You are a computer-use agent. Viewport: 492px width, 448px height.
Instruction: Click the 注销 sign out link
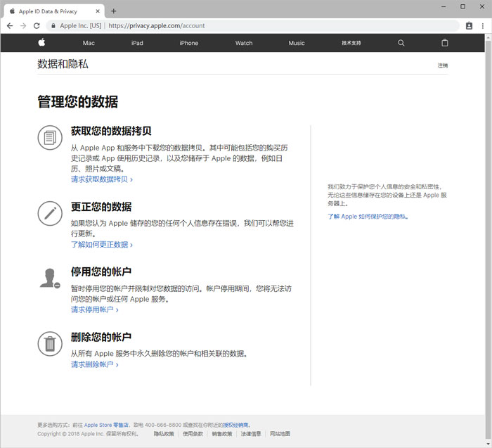click(x=443, y=65)
